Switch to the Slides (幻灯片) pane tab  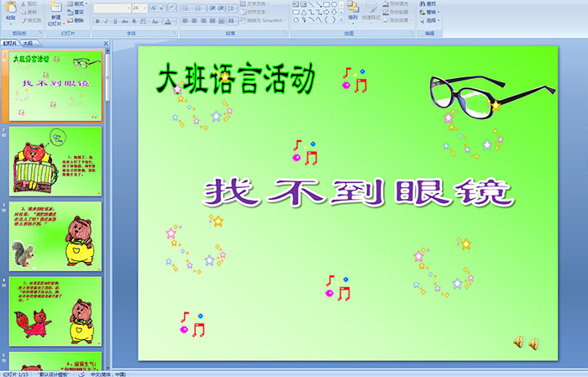pos(10,44)
